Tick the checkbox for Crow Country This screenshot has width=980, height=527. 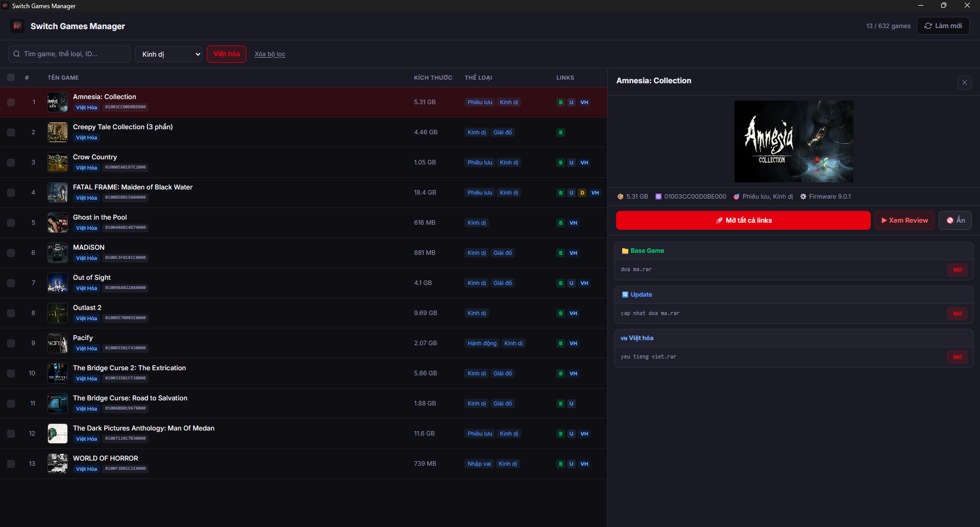point(11,162)
